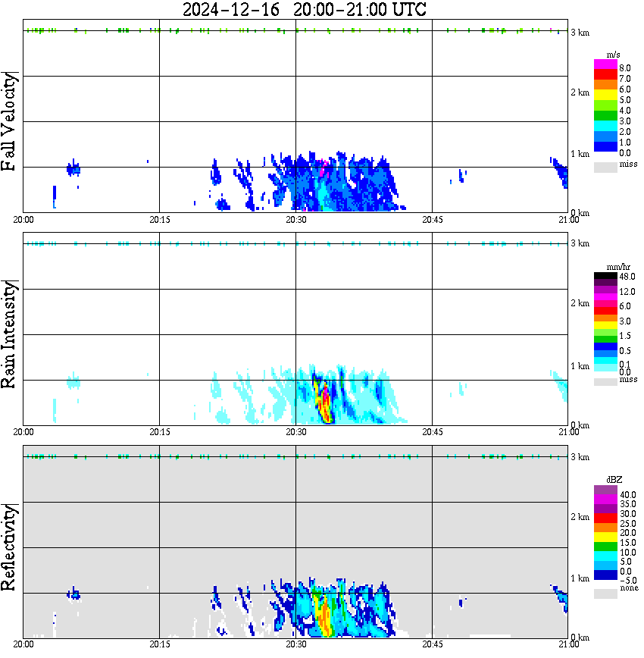Click '20:15' under the Rain Intensity plot

point(159,432)
